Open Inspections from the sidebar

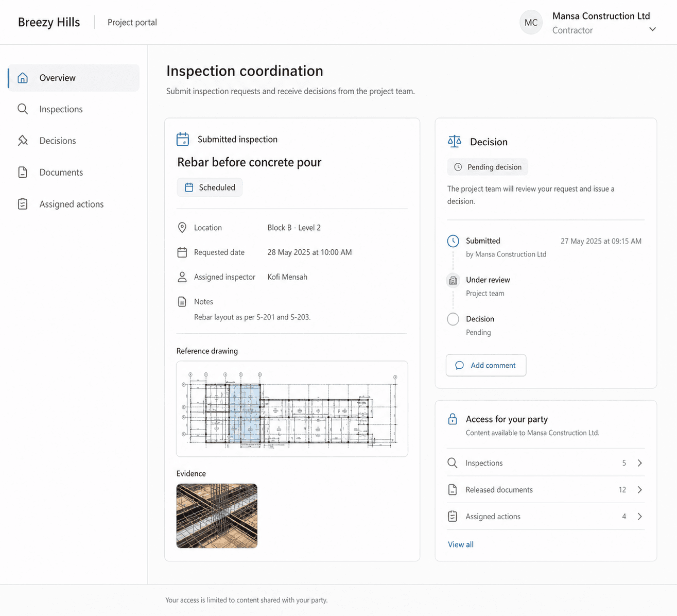point(74,109)
